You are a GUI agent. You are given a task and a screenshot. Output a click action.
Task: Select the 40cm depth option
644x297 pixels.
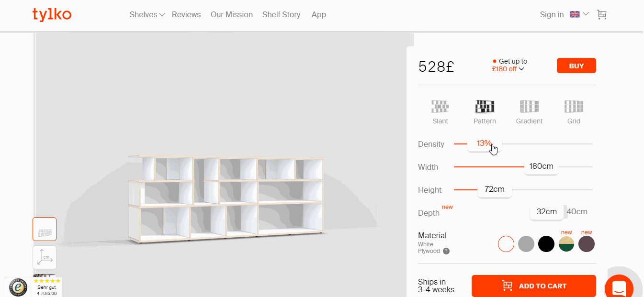(x=577, y=212)
